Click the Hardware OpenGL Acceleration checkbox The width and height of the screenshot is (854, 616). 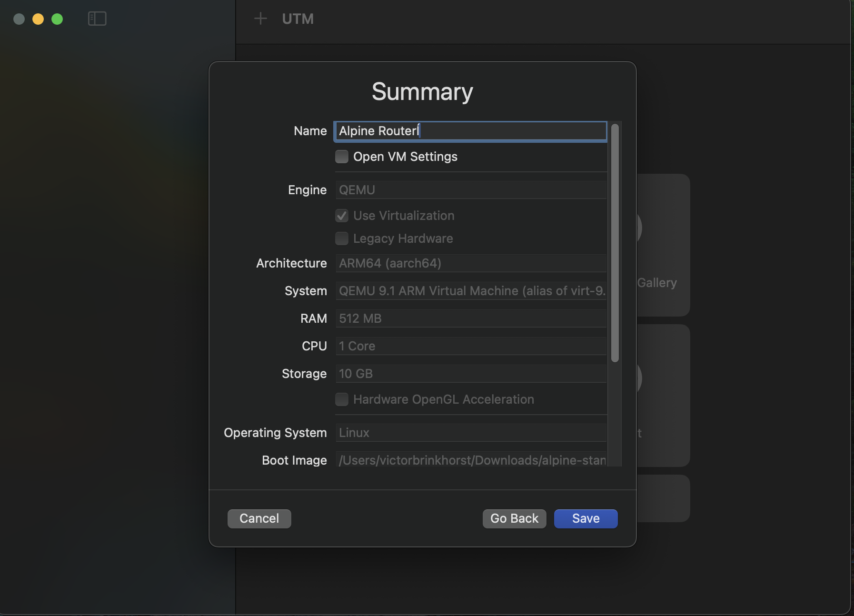[342, 399]
